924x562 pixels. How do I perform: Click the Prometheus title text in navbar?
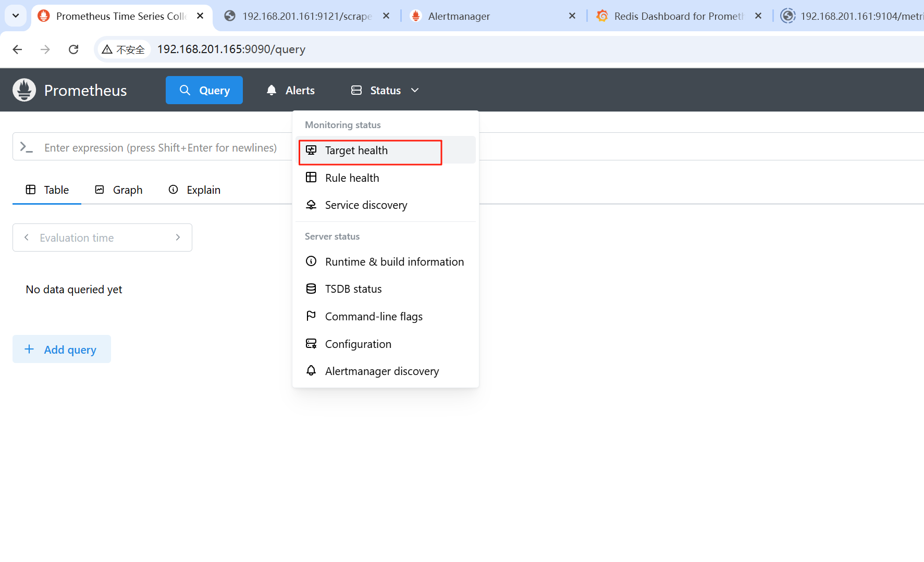click(85, 91)
